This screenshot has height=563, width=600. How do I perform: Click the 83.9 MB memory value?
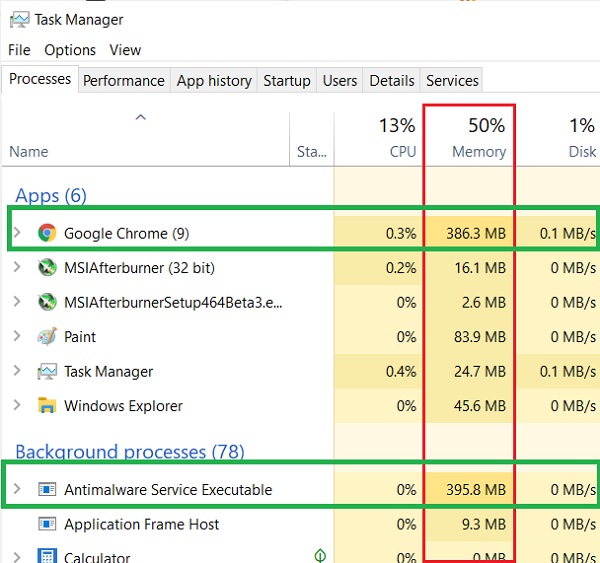480,337
